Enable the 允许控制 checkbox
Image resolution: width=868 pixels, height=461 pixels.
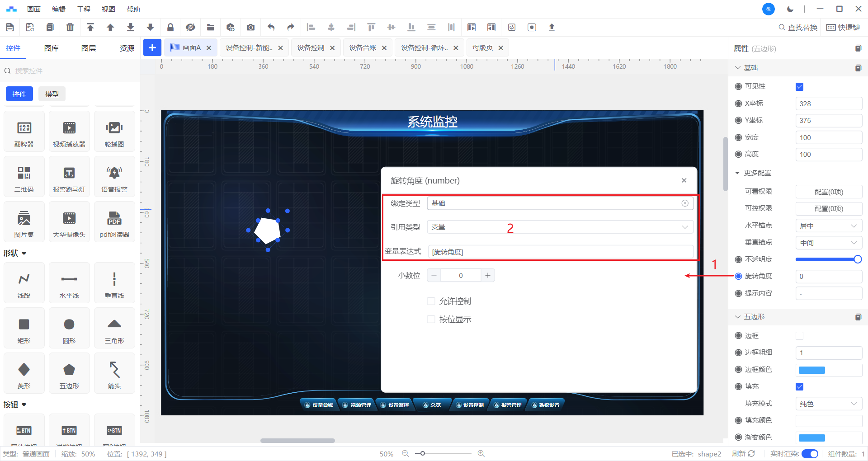tap(431, 301)
